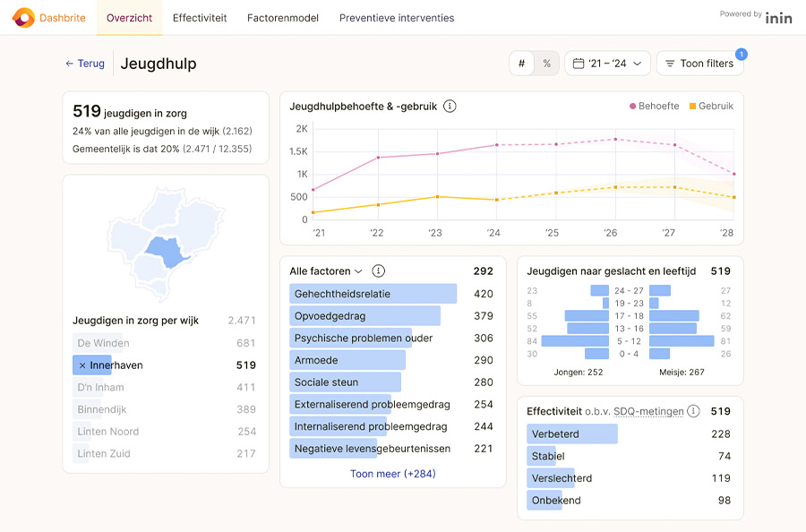Click the inin logo
This screenshot has height=532, width=806.
(780, 16)
